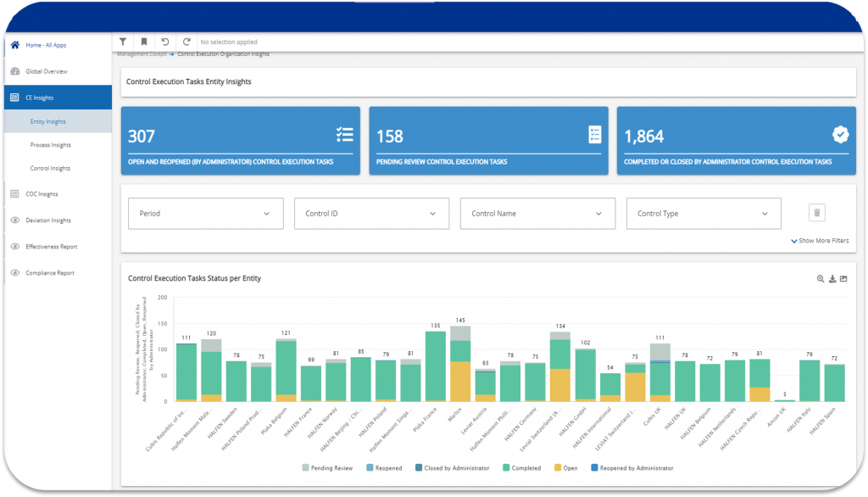
Task: Download the chart data via download icon
Action: 832,278
